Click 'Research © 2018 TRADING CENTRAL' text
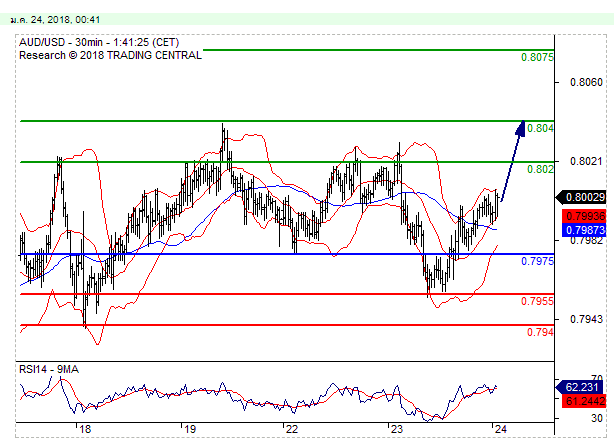Image resolution: width=614 pixels, height=443 pixels. (x=110, y=55)
